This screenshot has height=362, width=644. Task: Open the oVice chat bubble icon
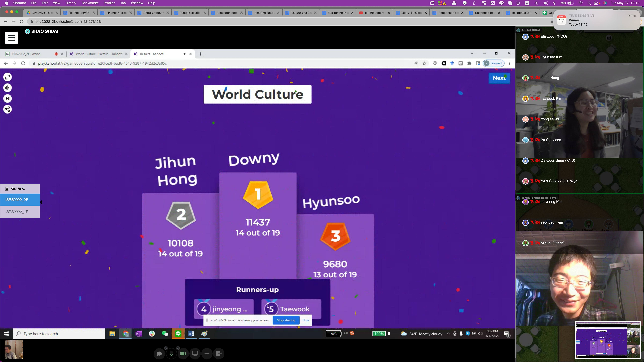tap(159, 353)
